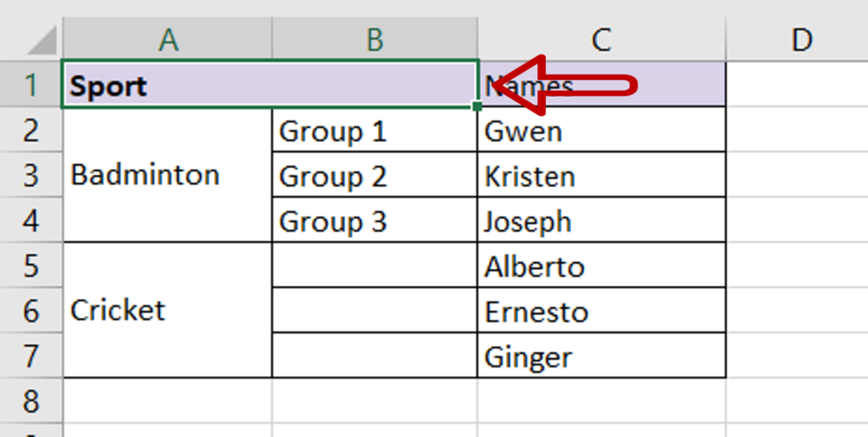This screenshot has width=868, height=437.
Task: Select the cell containing Alberto
Action: pos(601,265)
